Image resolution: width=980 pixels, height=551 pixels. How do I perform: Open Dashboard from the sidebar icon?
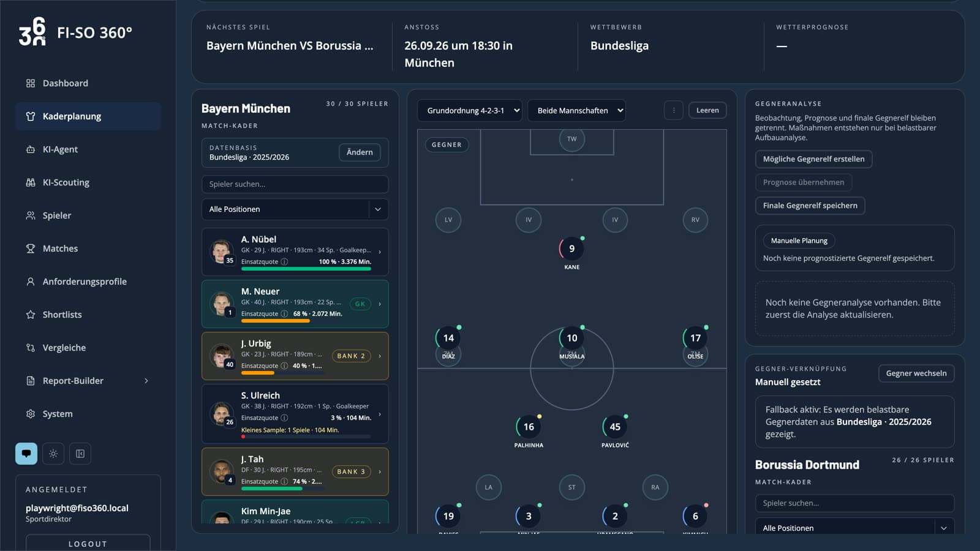coord(31,83)
